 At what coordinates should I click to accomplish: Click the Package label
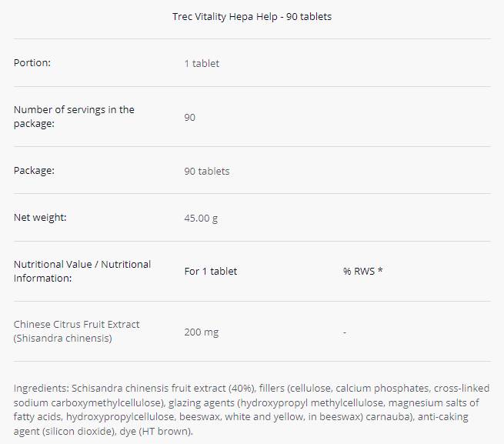coord(35,170)
